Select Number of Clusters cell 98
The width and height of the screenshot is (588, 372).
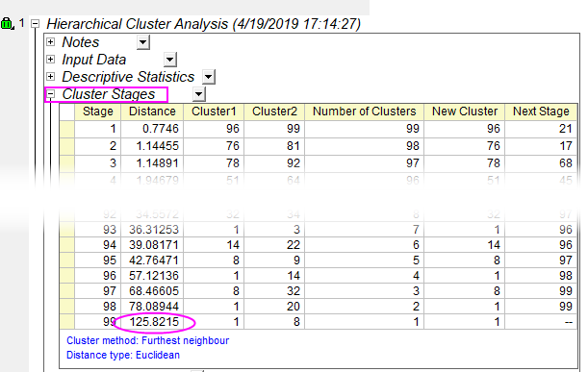(365, 146)
